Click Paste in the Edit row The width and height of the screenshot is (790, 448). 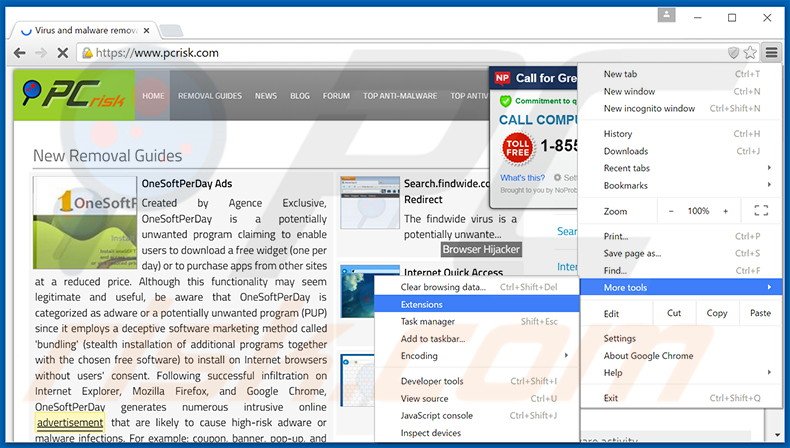tap(760, 313)
